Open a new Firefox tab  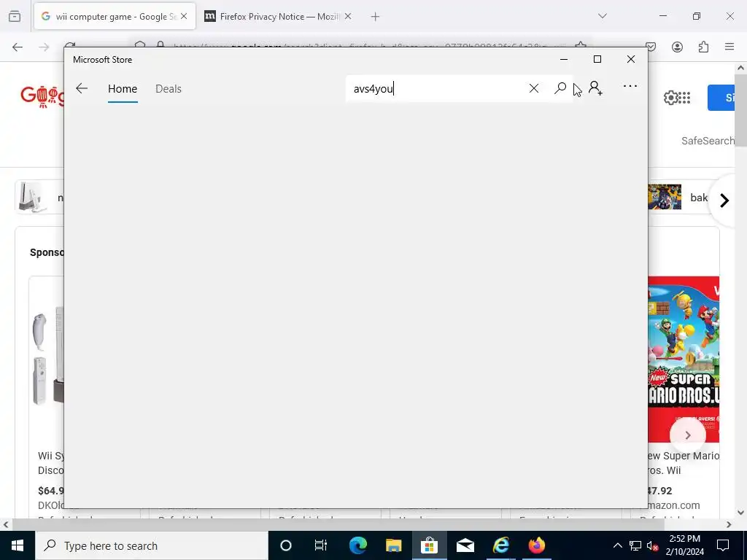pyautogui.click(x=375, y=17)
